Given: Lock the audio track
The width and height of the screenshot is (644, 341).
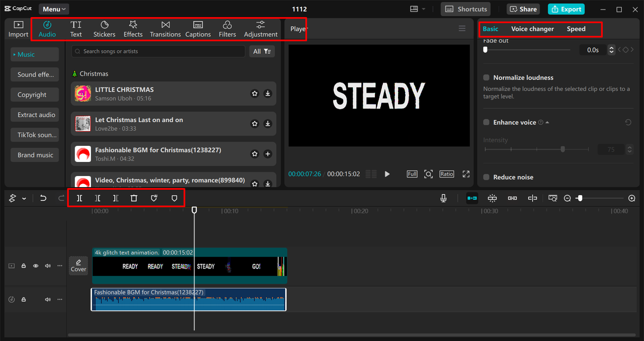Looking at the screenshot, I should coord(24,299).
